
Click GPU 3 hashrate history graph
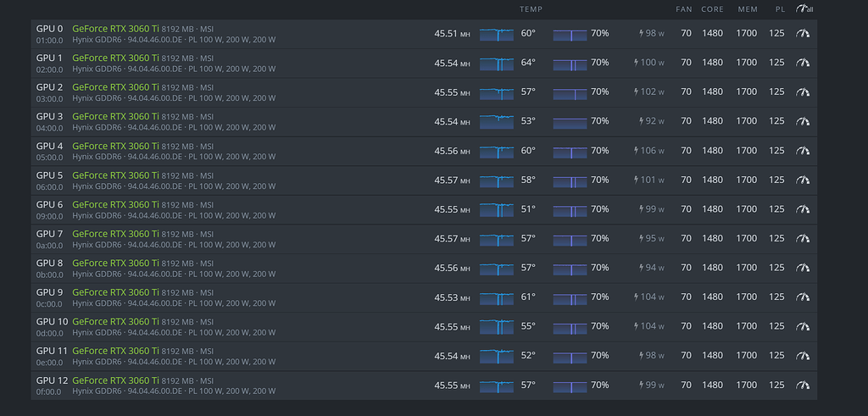click(497, 122)
